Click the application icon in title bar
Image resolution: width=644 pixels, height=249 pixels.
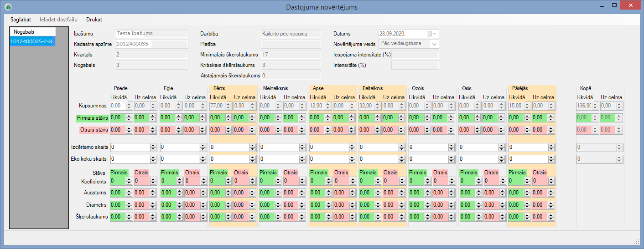coord(8,7)
